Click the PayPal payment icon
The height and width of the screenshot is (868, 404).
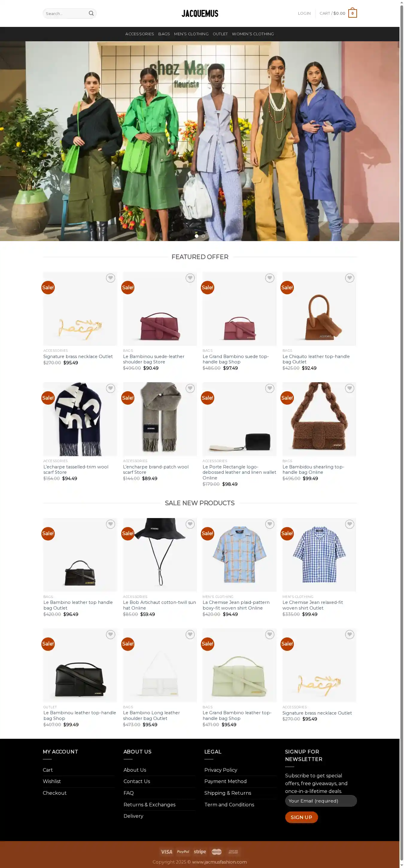[183, 852]
